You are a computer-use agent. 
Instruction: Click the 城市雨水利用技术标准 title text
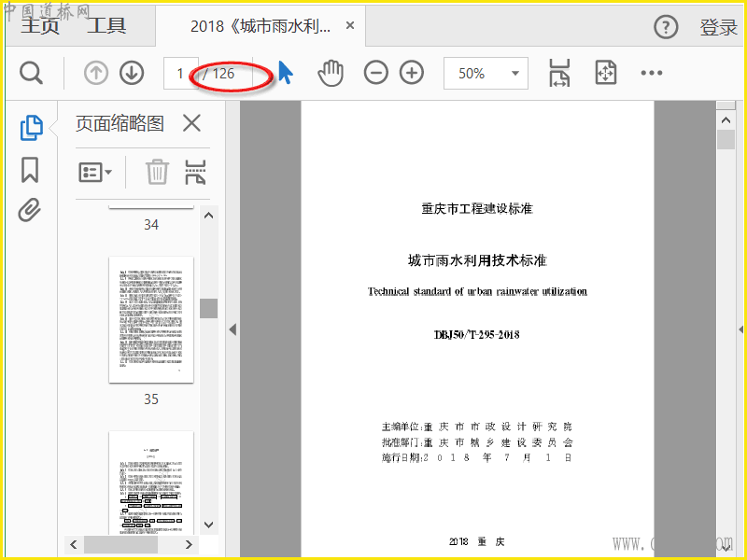(477, 260)
